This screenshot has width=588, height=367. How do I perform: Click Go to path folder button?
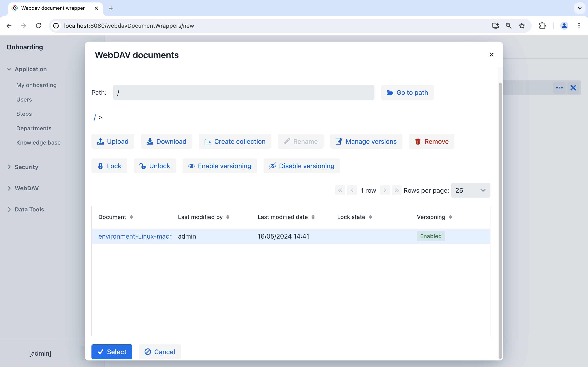407,93
